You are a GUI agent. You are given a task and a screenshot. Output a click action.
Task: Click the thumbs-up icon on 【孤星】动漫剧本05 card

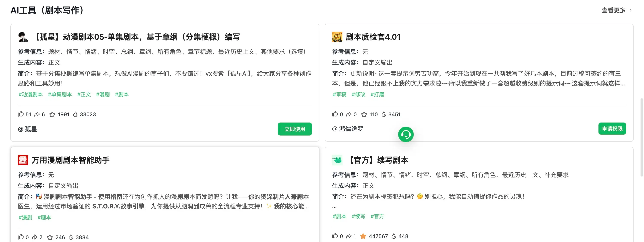click(x=21, y=114)
